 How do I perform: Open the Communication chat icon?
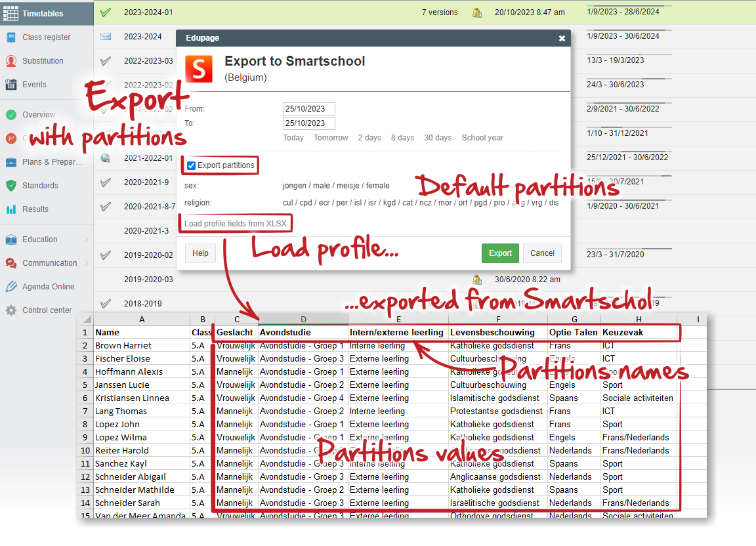[x=11, y=263]
